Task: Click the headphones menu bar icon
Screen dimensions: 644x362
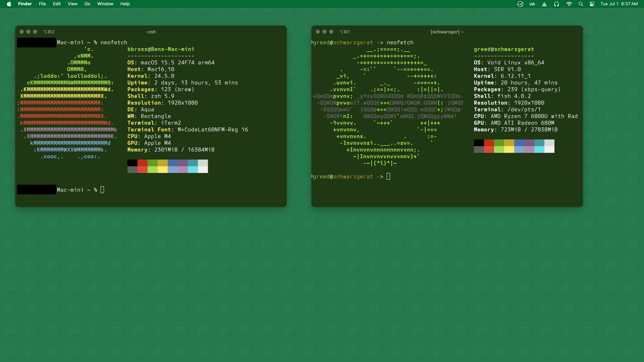Action: tap(556, 4)
